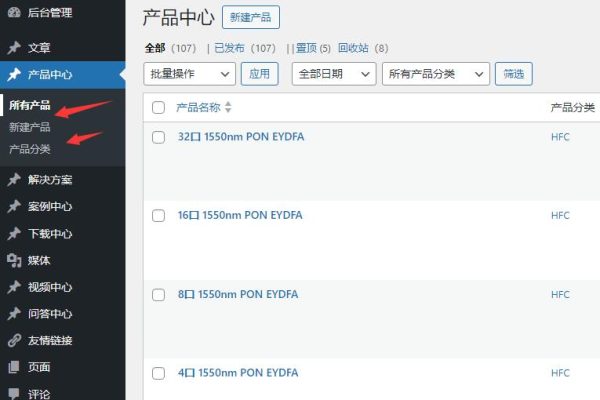The width and height of the screenshot is (600, 400).
Task: Expand the 所有产品分类 category dropdown
Action: pyautogui.click(x=436, y=73)
